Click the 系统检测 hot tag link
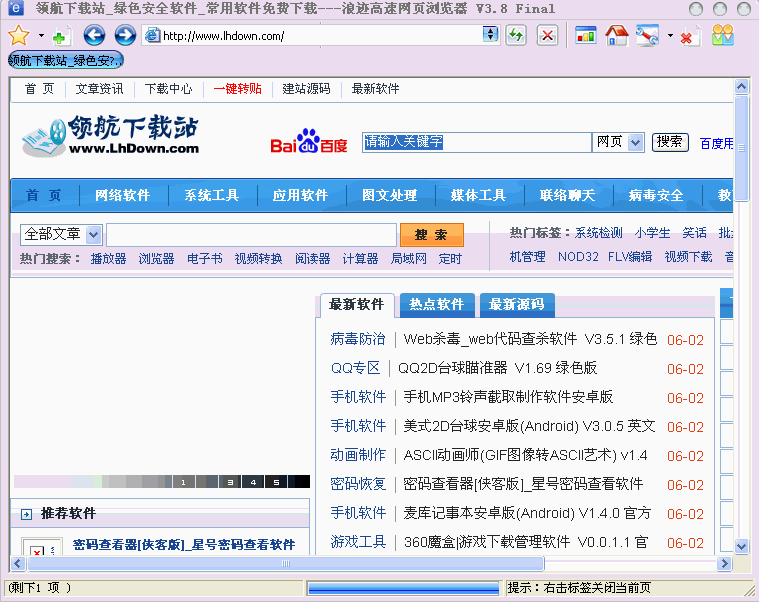Image resolution: width=759 pixels, height=602 pixels. point(598,233)
